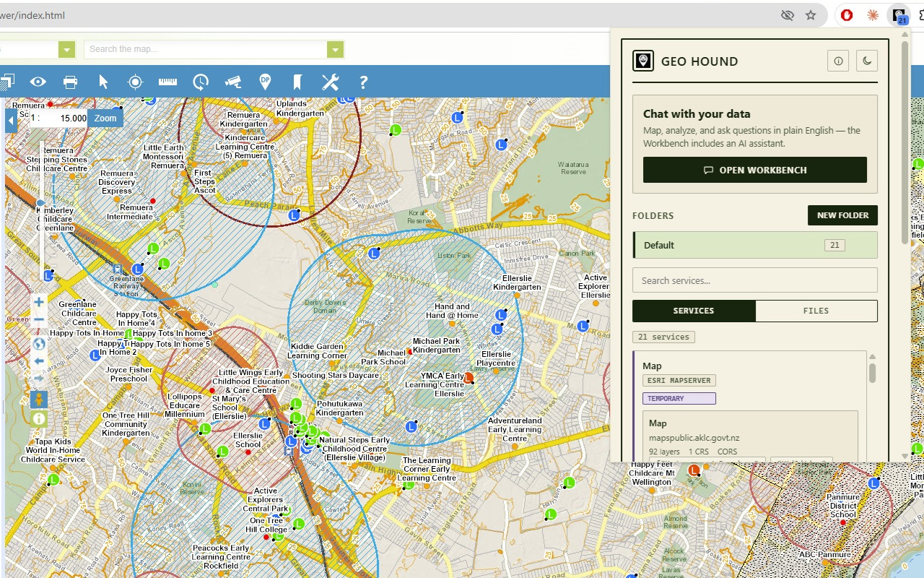Open Geo Hound info button
924x578 pixels.
tap(838, 61)
